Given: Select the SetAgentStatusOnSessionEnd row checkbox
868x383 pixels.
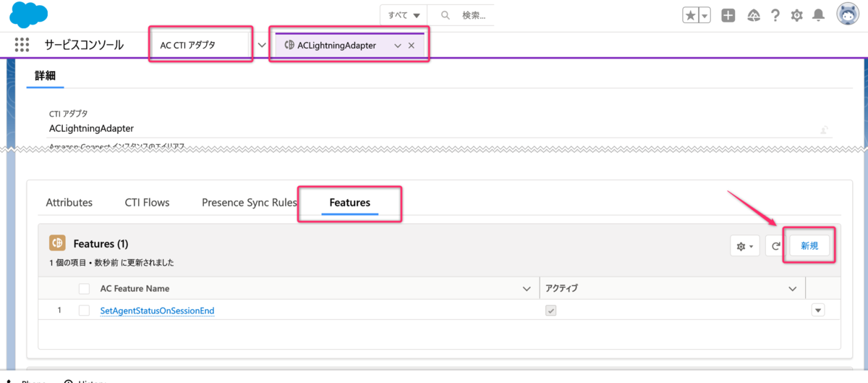Looking at the screenshot, I should click(x=85, y=311).
